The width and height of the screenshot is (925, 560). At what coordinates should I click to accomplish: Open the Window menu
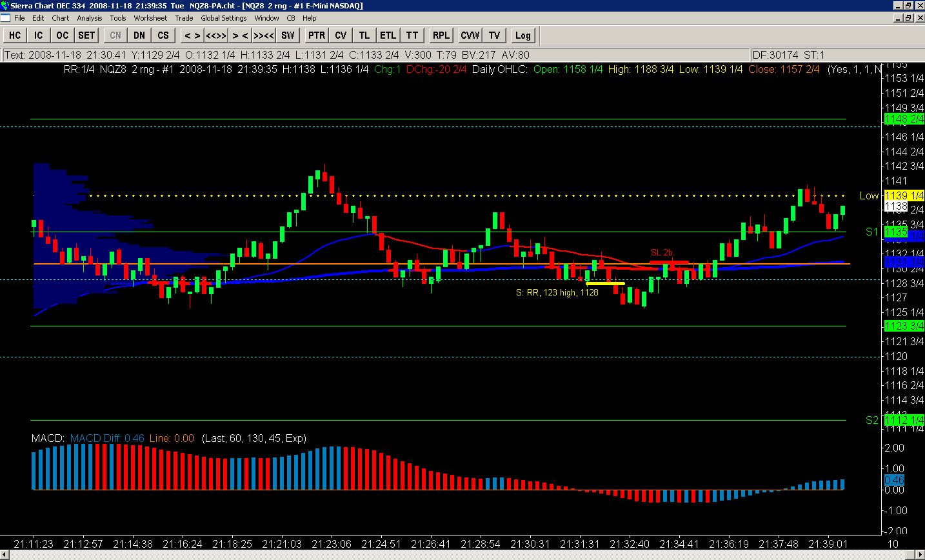(x=267, y=18)
